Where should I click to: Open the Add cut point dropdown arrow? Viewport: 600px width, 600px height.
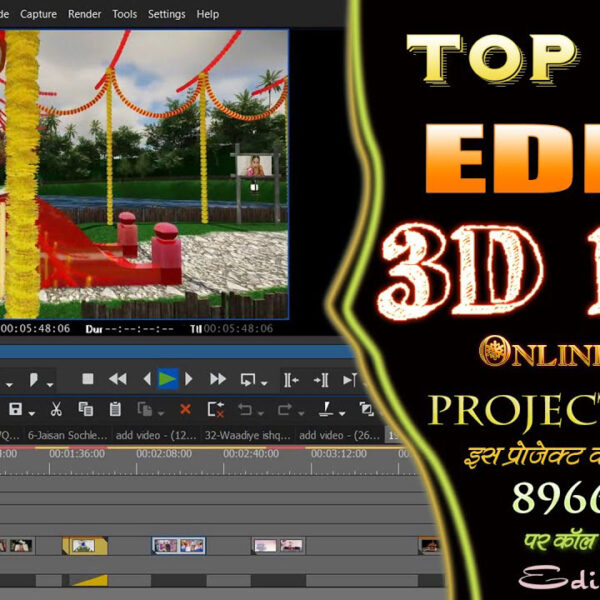pos(342,413)
